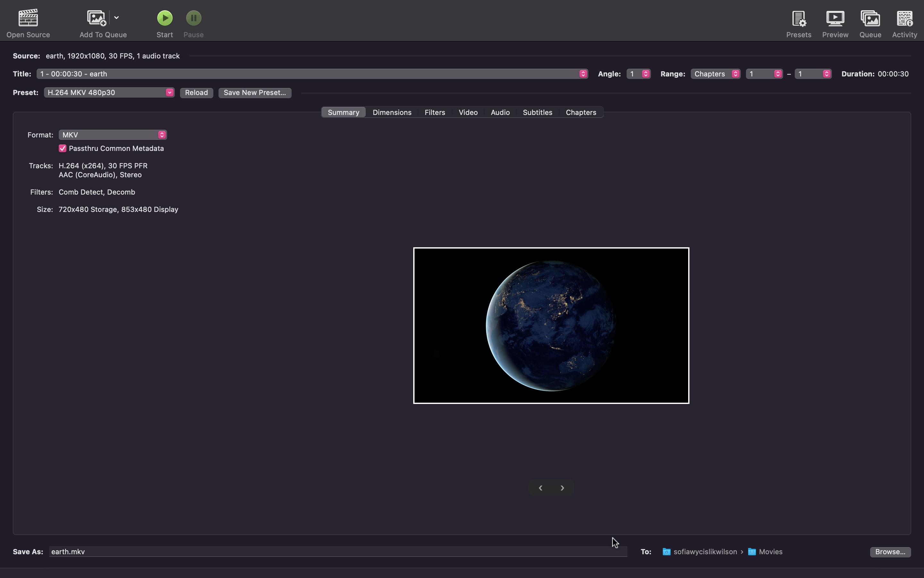924x578 pixels.
Task: Click the Browse destination button
Action: [x=890, y=552]
